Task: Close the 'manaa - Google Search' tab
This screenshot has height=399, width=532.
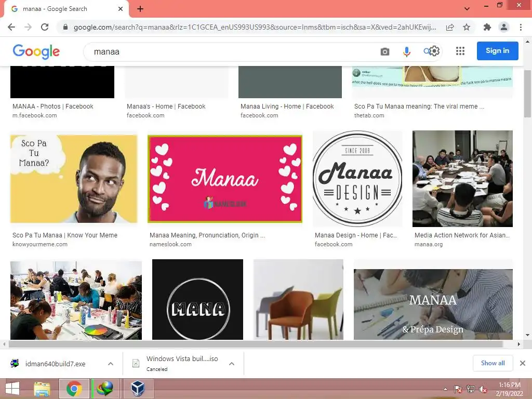Action: [121, 9]
